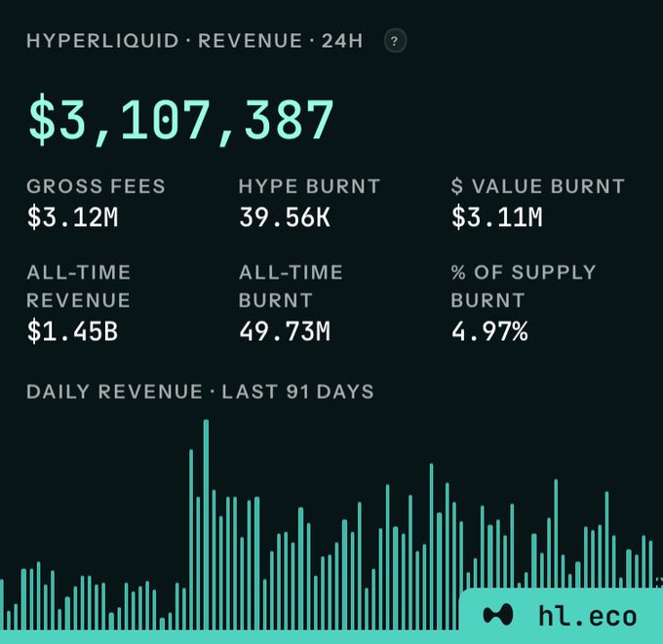663x644 pixels.
Task: Click the $1.45B all-time revenue value
Action: point(72,331)
